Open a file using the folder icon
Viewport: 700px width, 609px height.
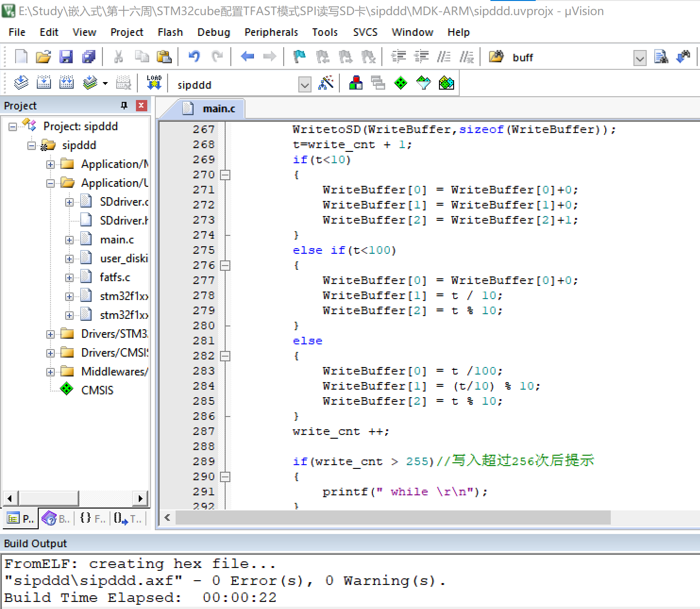(x=43, y=57)
